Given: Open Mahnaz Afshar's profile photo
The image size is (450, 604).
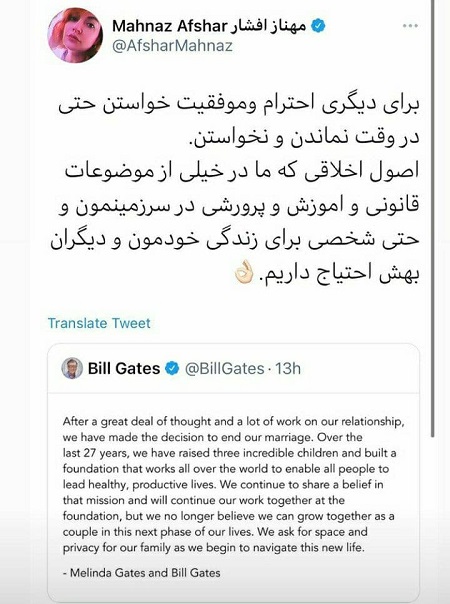Looking at the screenshot, I should pos(75,35).
